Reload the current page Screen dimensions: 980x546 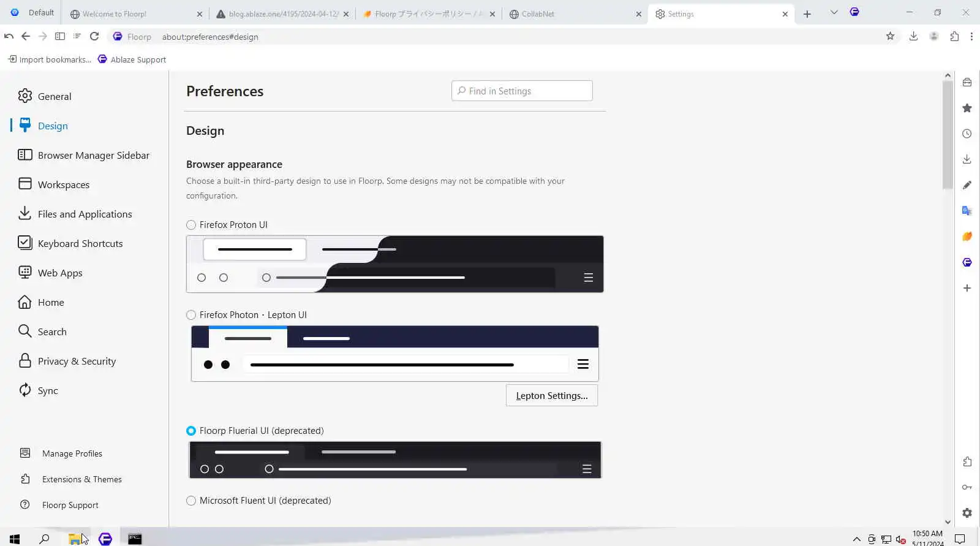94,37
